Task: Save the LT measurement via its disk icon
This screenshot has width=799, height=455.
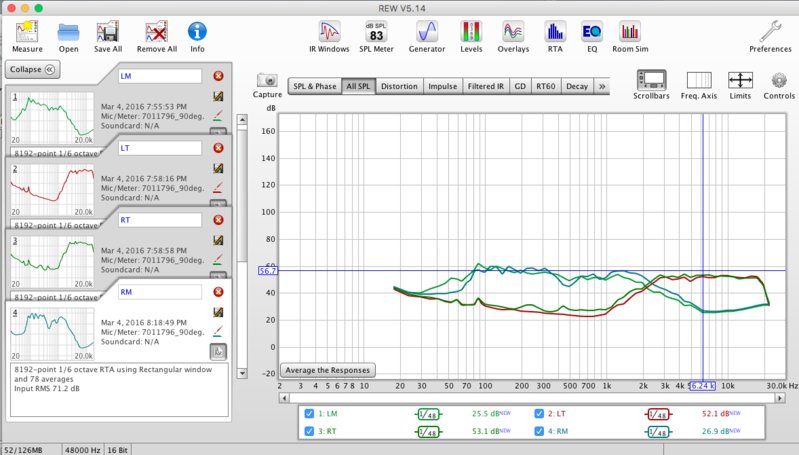Action: pos(218,168)
